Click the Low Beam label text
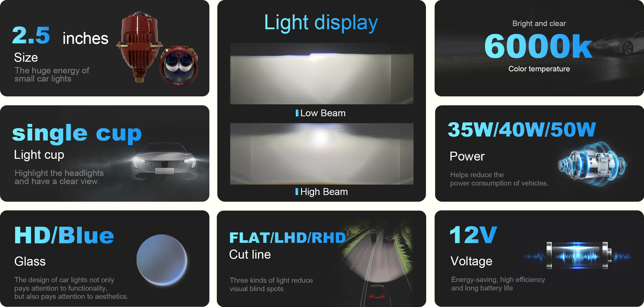Viewport: 644px width, 307px height. click(323, 113)
